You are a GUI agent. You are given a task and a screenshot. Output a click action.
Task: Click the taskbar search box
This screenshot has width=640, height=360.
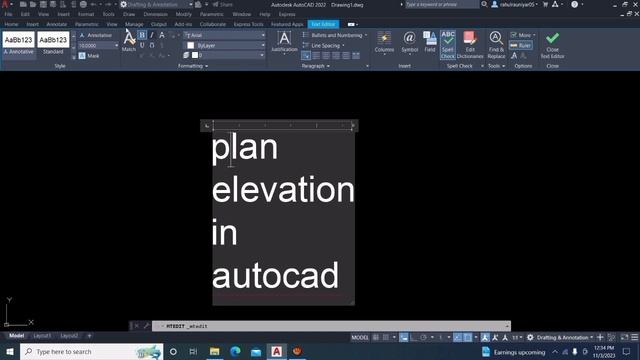pyautogui.click(x=91, y=351)
